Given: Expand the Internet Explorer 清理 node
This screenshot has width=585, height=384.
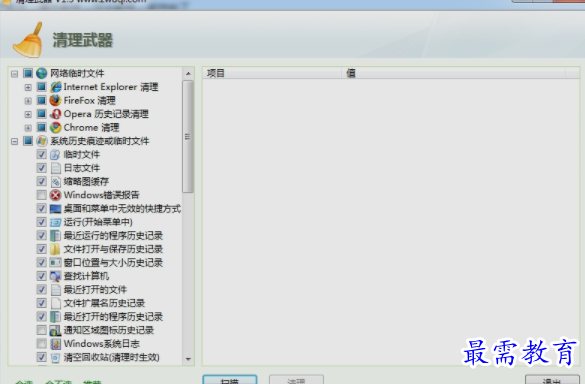Looking at the screenshot, I should coord(28,87).
